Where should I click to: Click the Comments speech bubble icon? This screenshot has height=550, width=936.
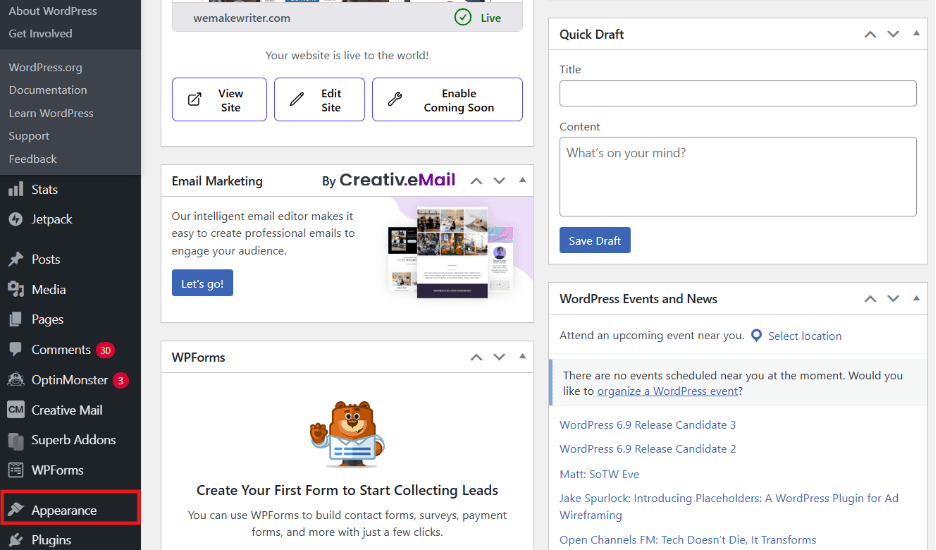coord(15,350)
